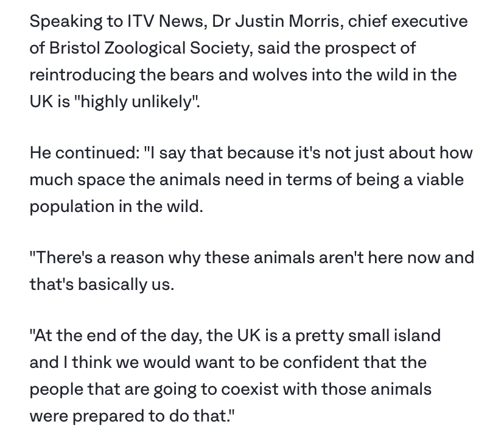Viewport: 504px width, 438px height.
Task: Click the word 'coexist' in the last paragraph
Action: click(x=250, y=389)
